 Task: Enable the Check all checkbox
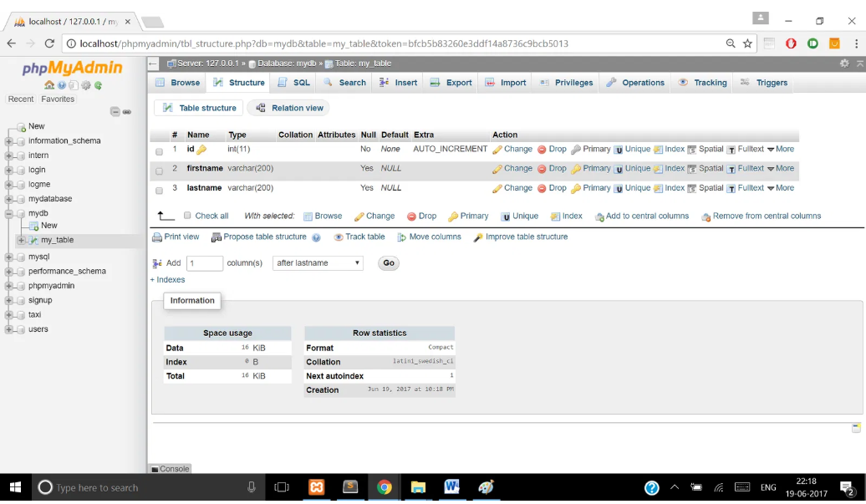click(187, 216)
